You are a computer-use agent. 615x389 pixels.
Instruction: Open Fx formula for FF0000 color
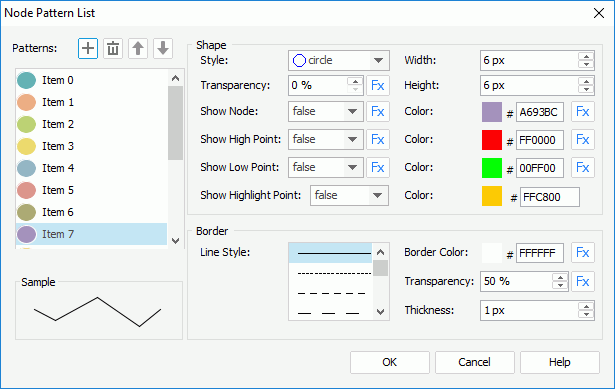click(583, 139)
